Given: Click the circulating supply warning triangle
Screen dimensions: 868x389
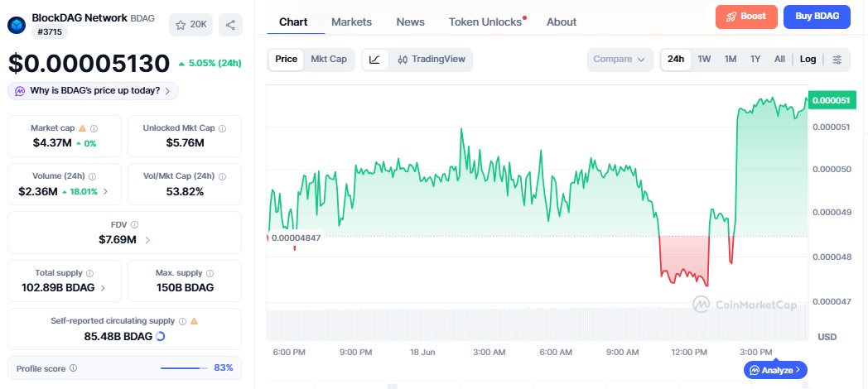Looking at the screenshot, I should click(194, 321).
